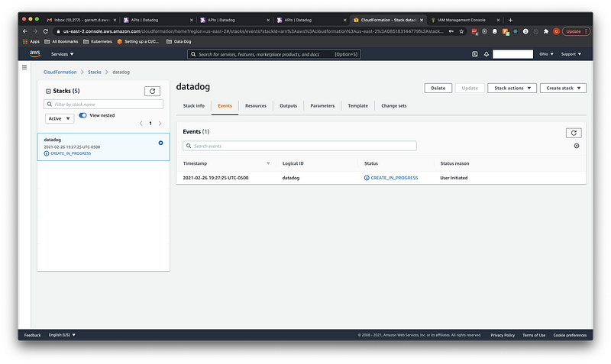611x364 pixels.
Task: Click the password key icon in address bar
Action: click(451, 31)
